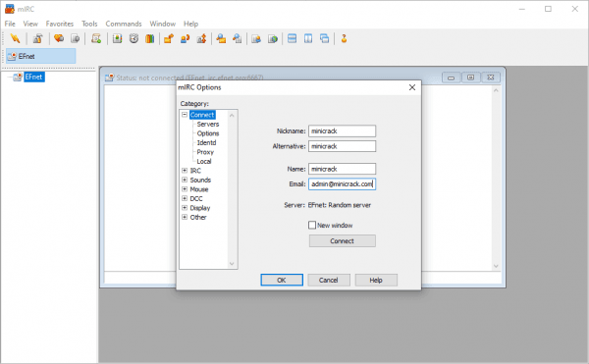This screenshot has width=589, height=364.
Task: Click category list scroll down arrow
Action: coord(232,263)
